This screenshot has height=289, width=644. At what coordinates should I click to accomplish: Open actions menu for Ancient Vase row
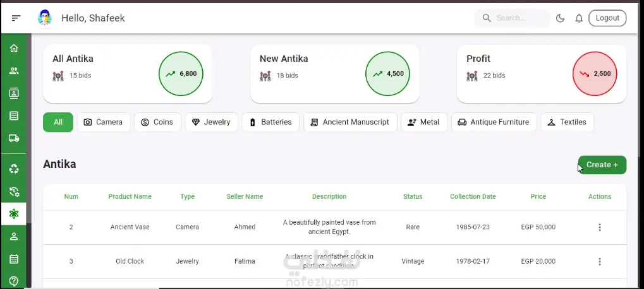tap(600, 227)
